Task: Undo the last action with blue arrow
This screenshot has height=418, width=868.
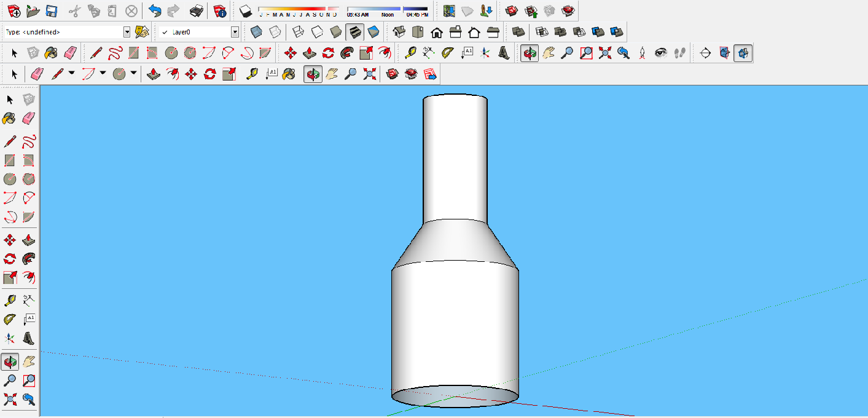Action: (x=155, y=10)
